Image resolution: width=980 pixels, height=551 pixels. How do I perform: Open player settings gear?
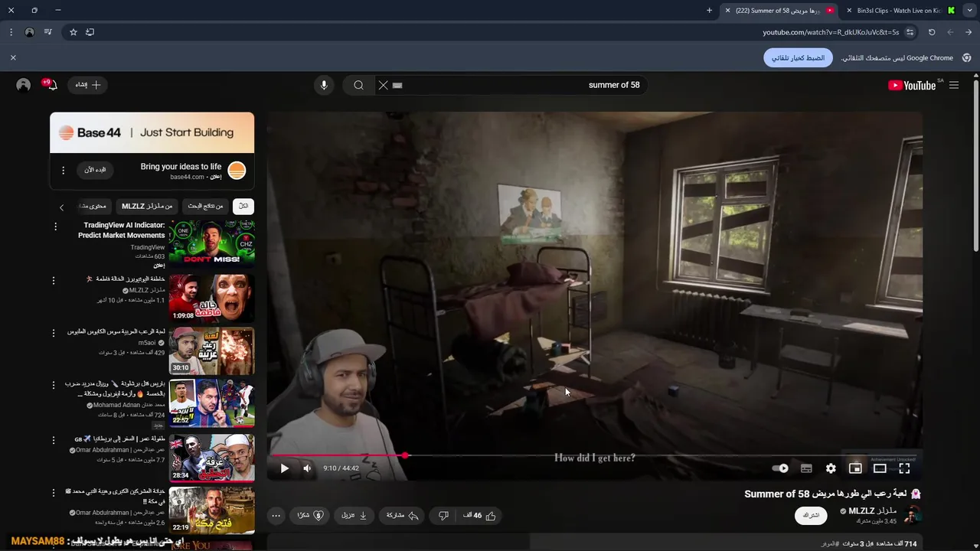pyautogui.click(x=831, y=468)
